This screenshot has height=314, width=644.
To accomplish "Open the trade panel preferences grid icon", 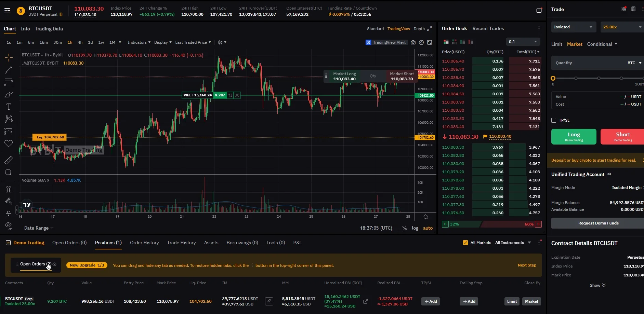I will pyautogui.click(x=624, y=9).
